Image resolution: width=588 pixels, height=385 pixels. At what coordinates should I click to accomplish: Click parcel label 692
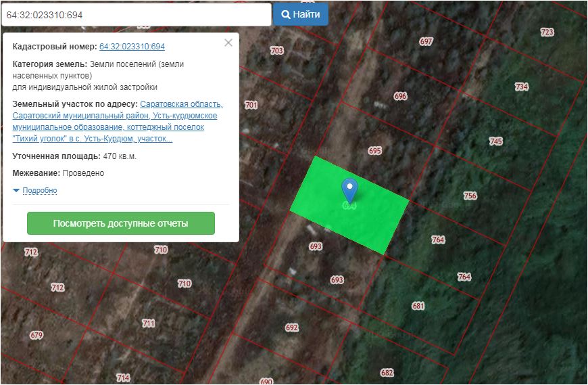point(292,327)
